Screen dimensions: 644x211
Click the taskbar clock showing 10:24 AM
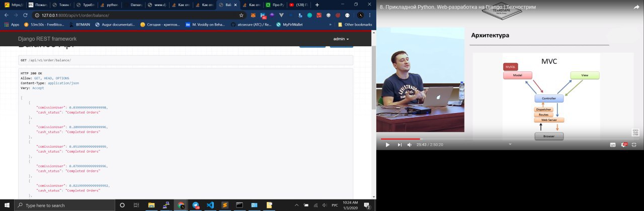[350, 205]
